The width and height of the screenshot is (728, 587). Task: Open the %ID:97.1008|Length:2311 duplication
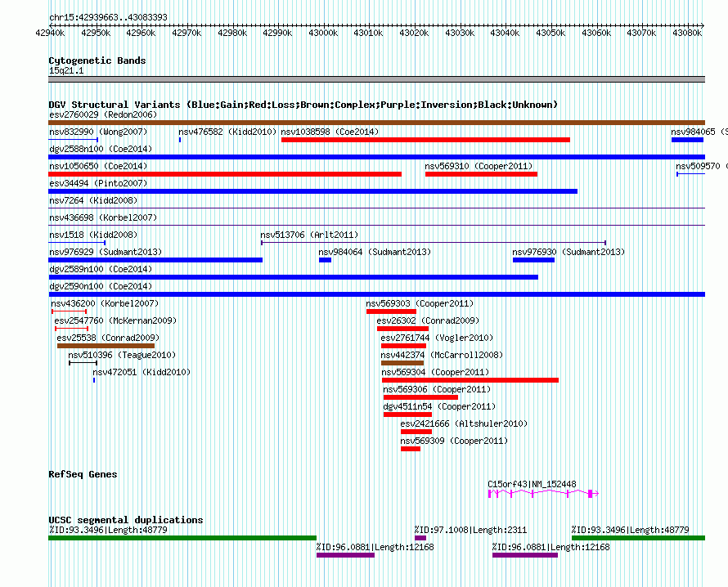pos(420,538)
